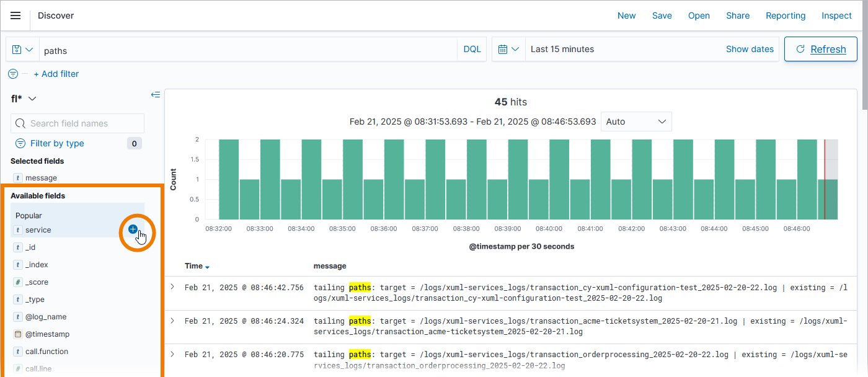Expand the 08:46:42.756 log row
The height and width of the screenshot is (377, 868).
pyautogui.click(x=172, y=286)
